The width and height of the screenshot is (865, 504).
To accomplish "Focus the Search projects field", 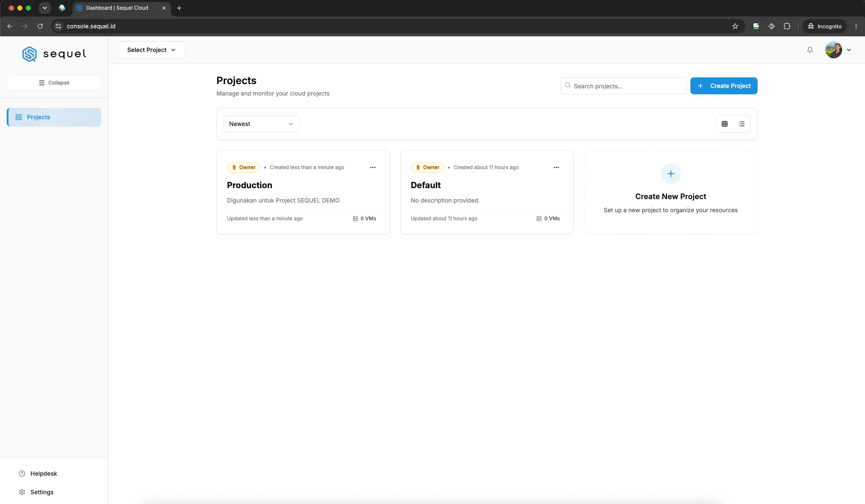I will pos(623,86).
